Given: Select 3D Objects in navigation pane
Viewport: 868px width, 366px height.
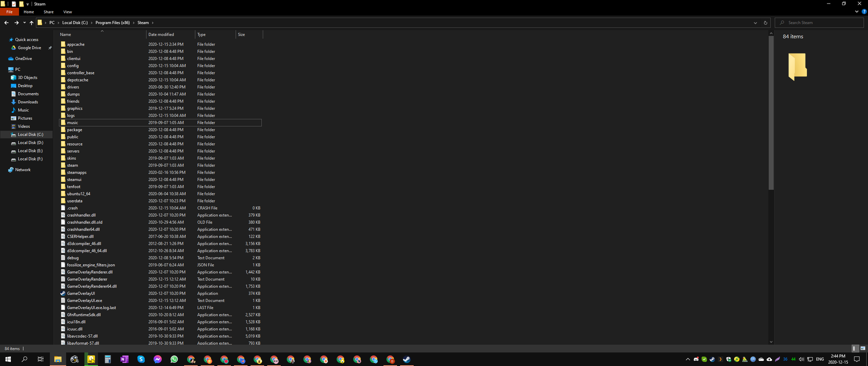Looking at the screenshot, I should [x=27, y=78].
